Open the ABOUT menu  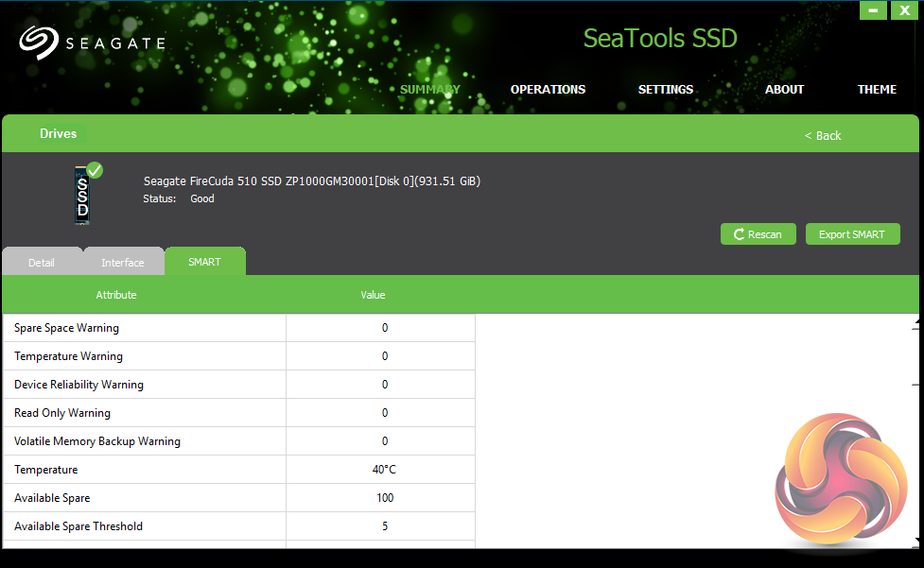tap(784, 90)
